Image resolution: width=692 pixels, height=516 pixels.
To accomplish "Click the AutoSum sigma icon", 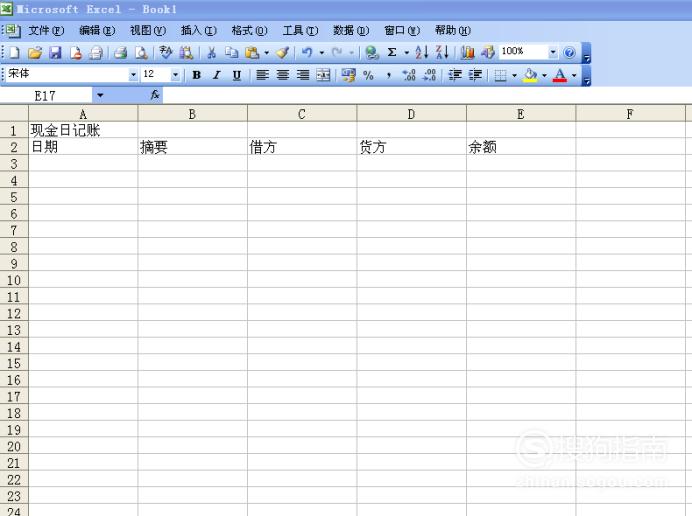I will point(391,53).
